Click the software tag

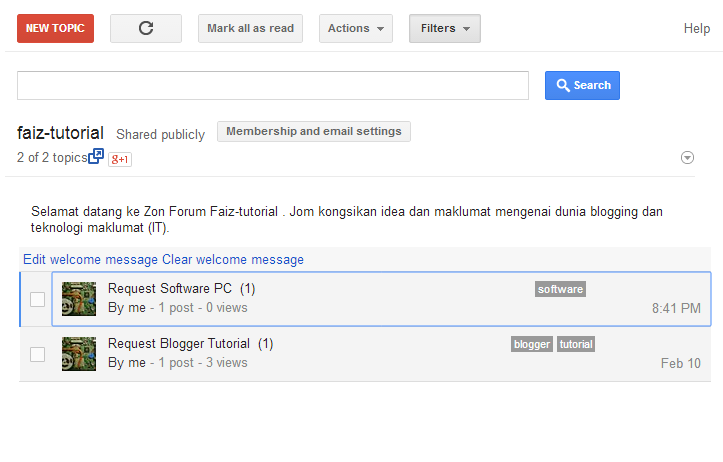560,289
